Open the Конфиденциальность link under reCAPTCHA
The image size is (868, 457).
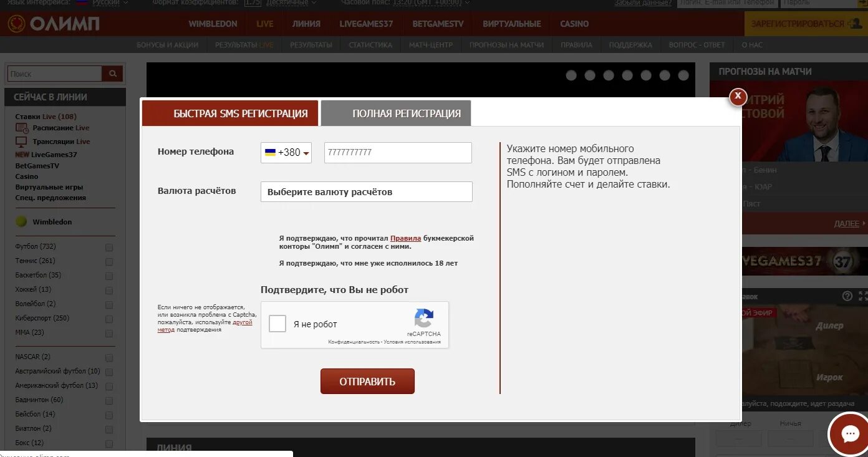354,342
